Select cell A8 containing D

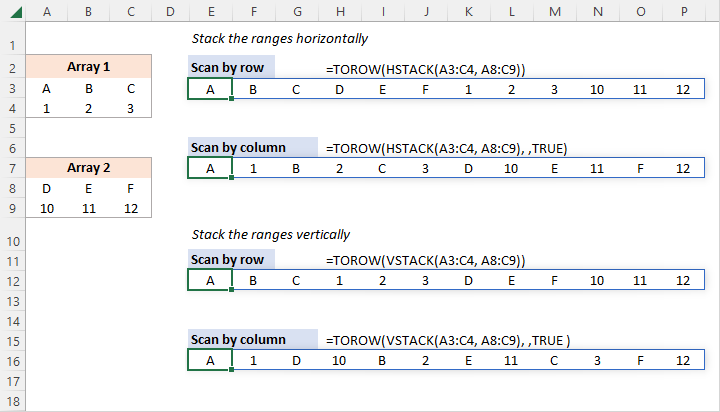point(45,188)
